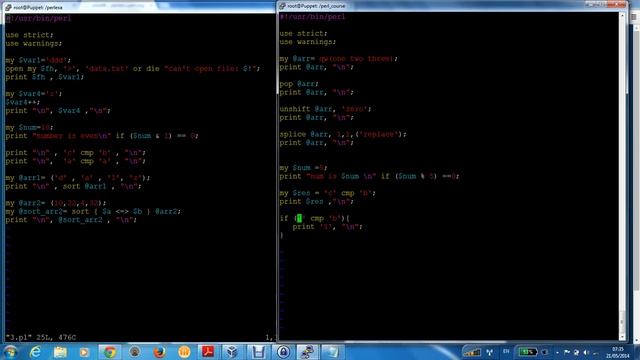Switch to Google Chrome in taskbar
This screenshot has width=640, height=360.
coord(109,352)
